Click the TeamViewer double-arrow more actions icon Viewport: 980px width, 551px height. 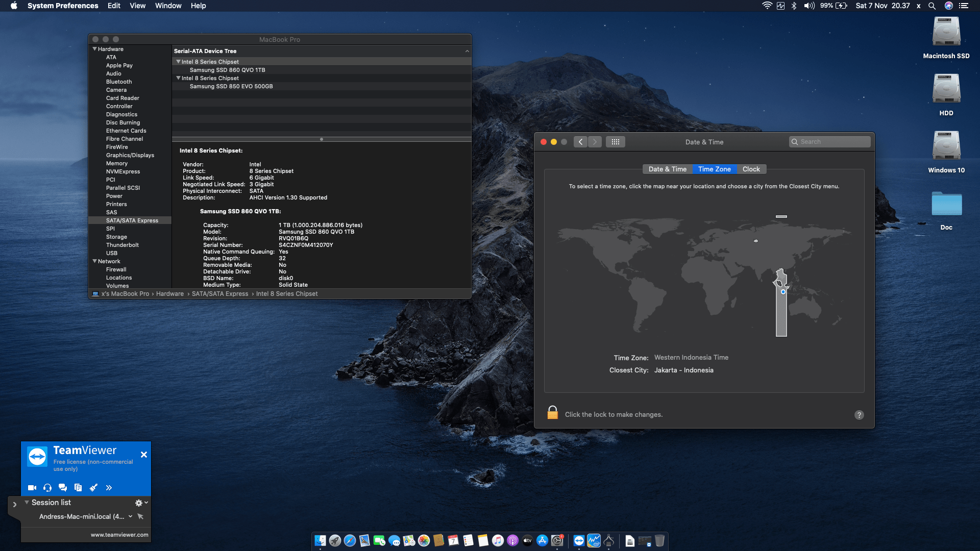coord(109,487)
